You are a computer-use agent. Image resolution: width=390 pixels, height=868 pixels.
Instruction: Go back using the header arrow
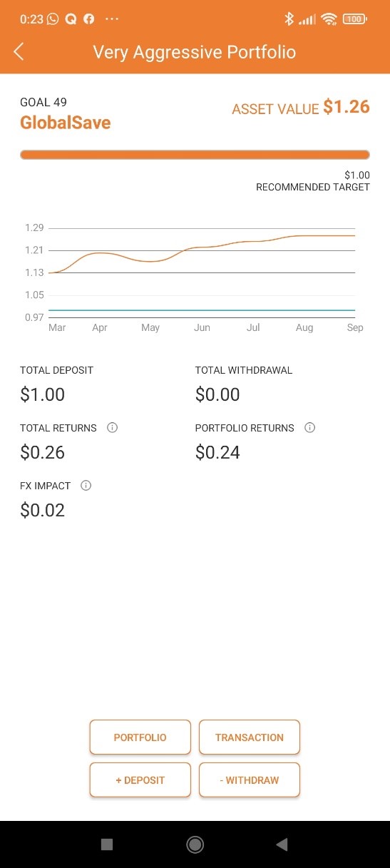19,51
